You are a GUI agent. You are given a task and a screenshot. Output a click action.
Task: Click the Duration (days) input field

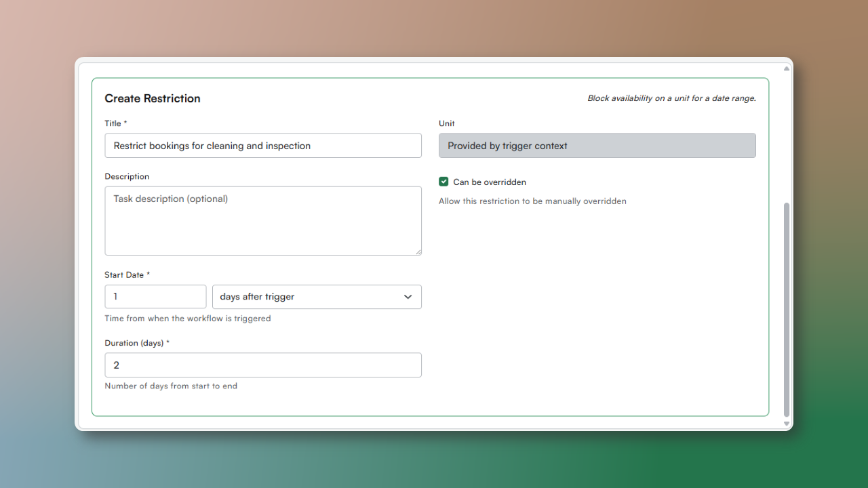coord(262,365)
